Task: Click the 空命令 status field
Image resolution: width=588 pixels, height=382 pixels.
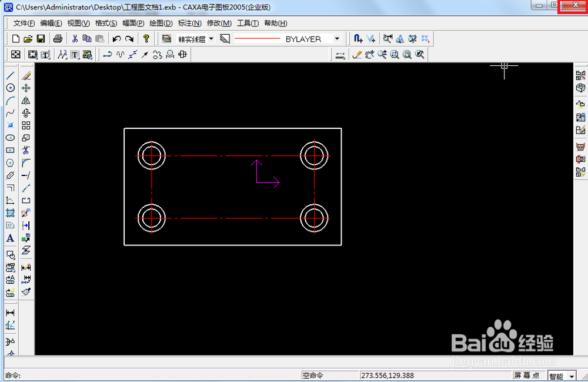Action: click(330, 376)
